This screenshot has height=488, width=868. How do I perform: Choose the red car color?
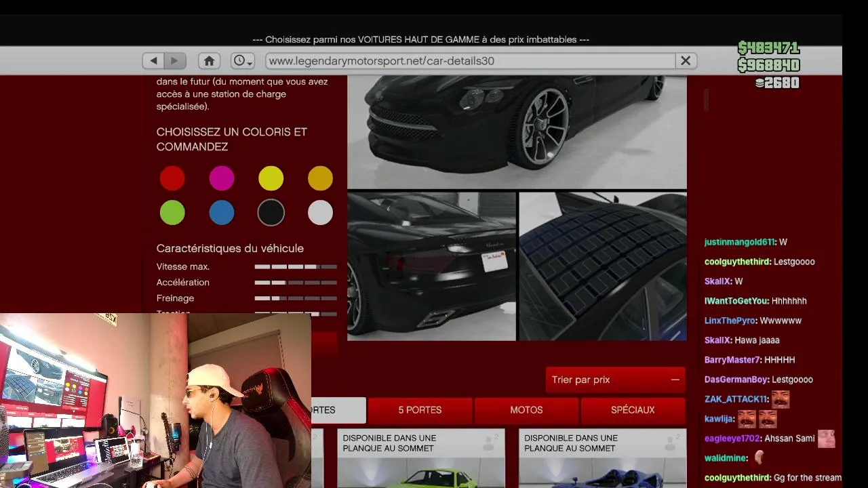(172, 178)
